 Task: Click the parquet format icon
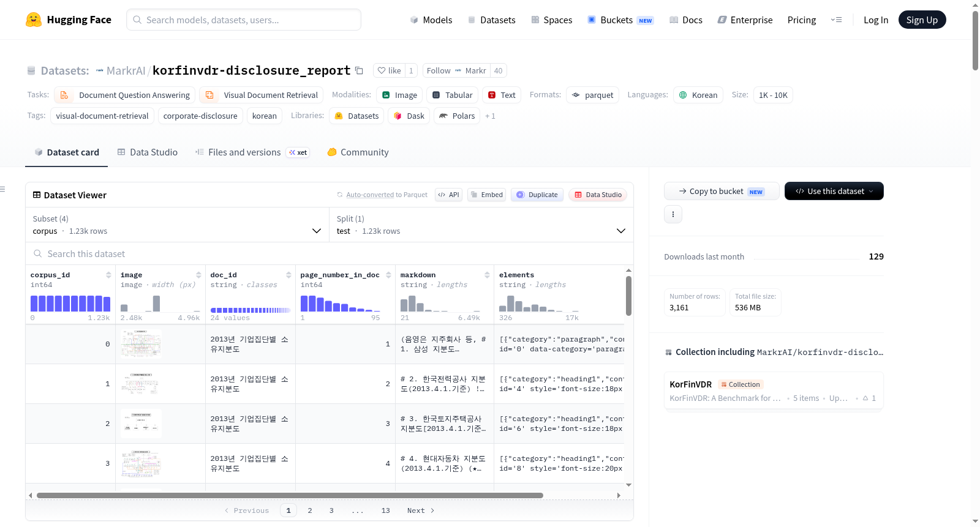click(576, 95)
